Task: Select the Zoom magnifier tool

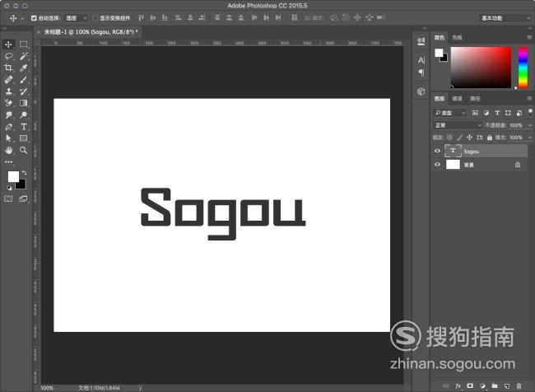Action: [24, 150]
